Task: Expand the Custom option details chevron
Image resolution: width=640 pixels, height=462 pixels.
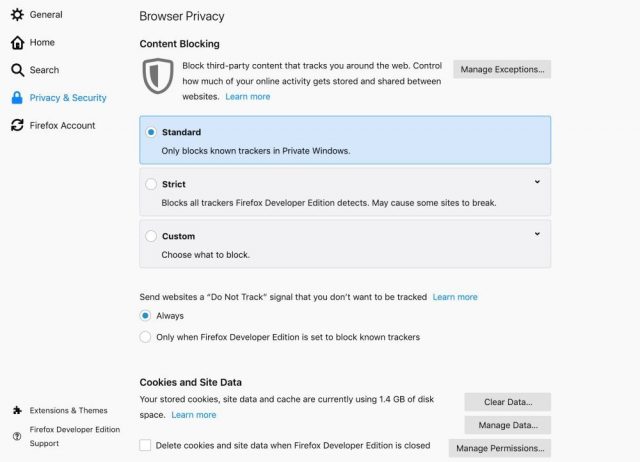Action: (537, 234)
